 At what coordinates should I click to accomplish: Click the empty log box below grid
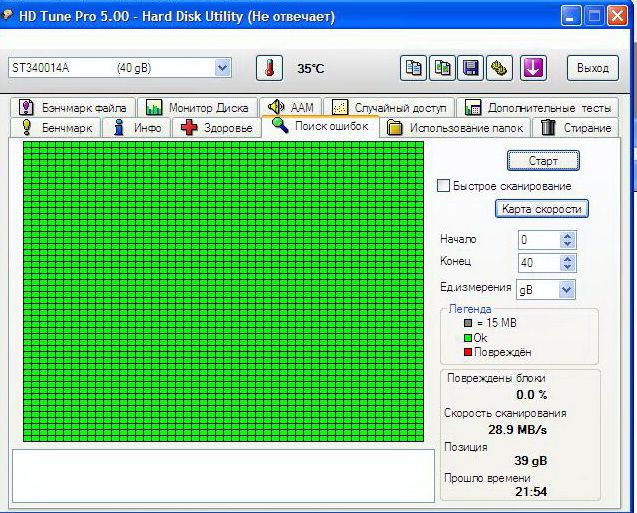[x=223, y=476]
